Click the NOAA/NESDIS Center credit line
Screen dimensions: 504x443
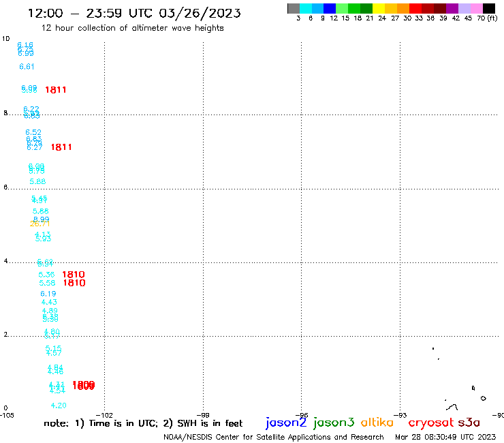coord(274,437)
